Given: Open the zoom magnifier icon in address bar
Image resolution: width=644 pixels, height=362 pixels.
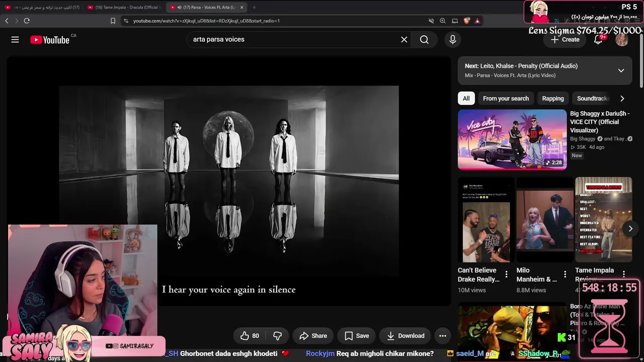Looking at the screenshot, I should (443, 21).
